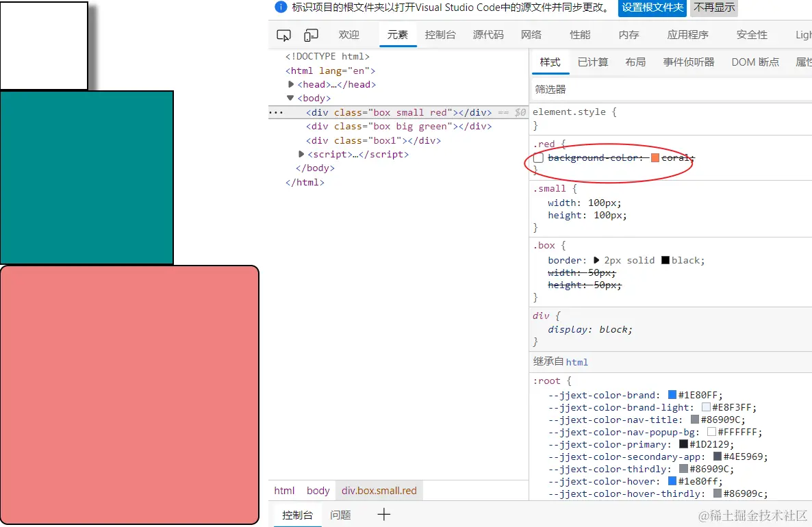Open swatch for --jjext-color-secondary-app #4E5969
The image size is (812, 527).
tap(718, 457)
